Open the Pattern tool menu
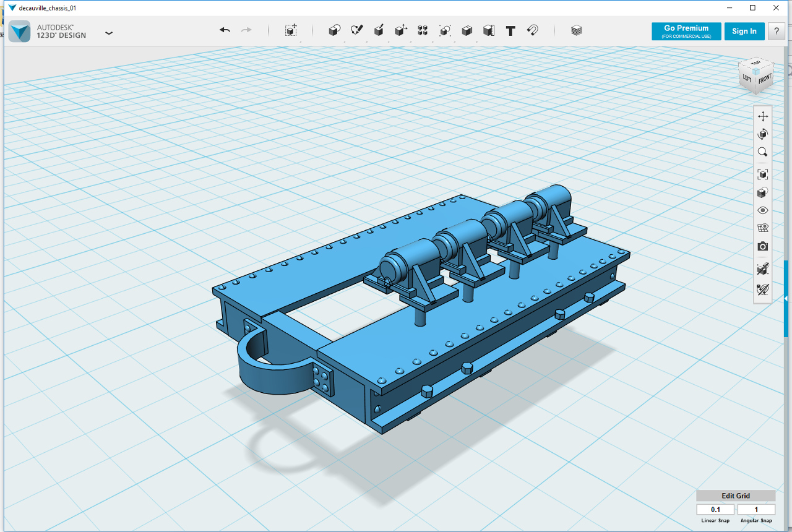792x532 pixels. (423, 30)
